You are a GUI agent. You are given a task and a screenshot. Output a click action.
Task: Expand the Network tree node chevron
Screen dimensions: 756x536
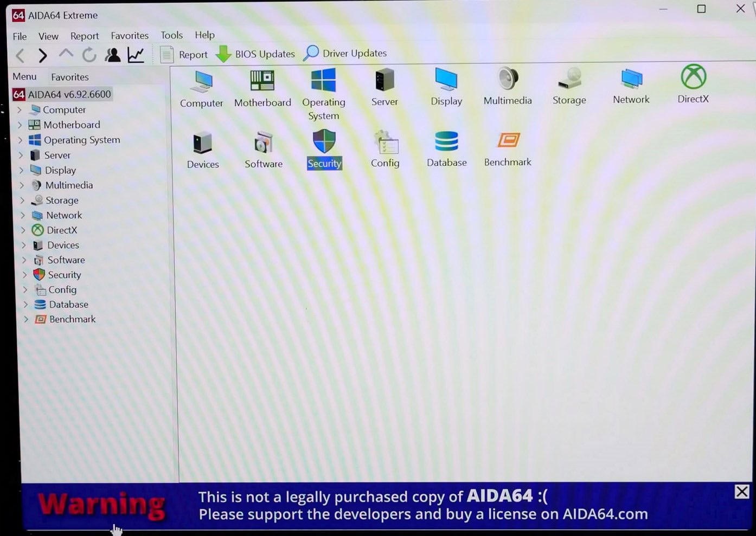point(23,215)
